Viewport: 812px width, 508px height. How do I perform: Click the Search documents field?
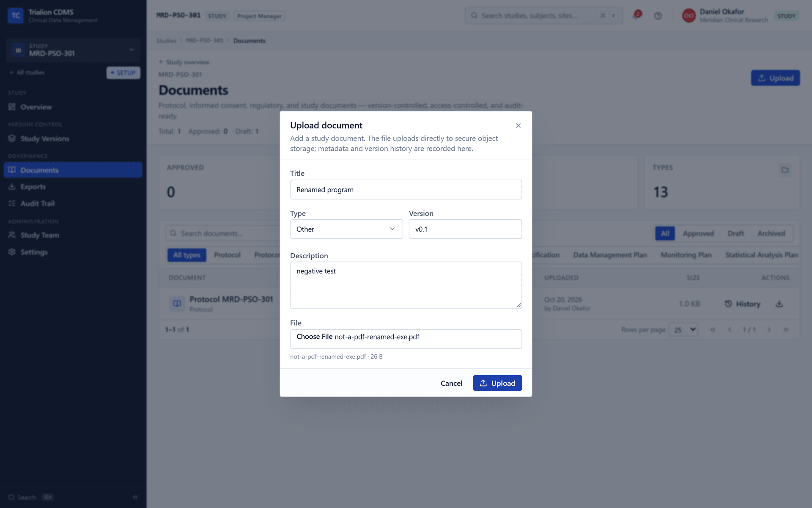click(x=223, y=233)
